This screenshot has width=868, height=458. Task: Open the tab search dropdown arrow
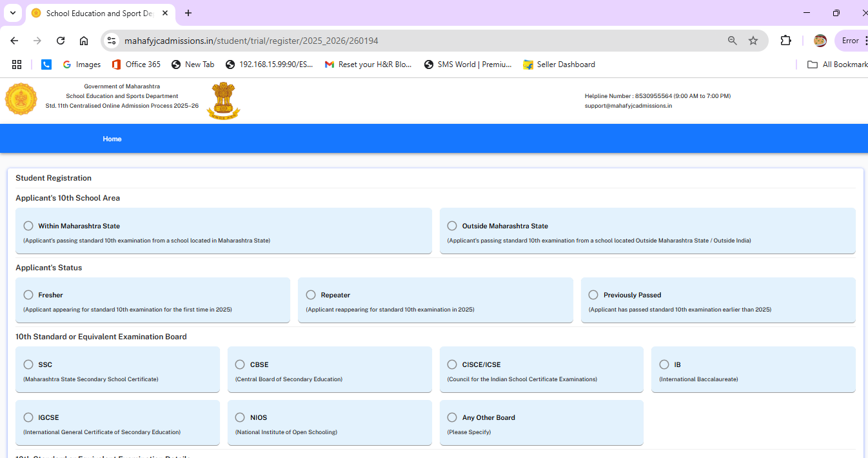coord(12,13)
